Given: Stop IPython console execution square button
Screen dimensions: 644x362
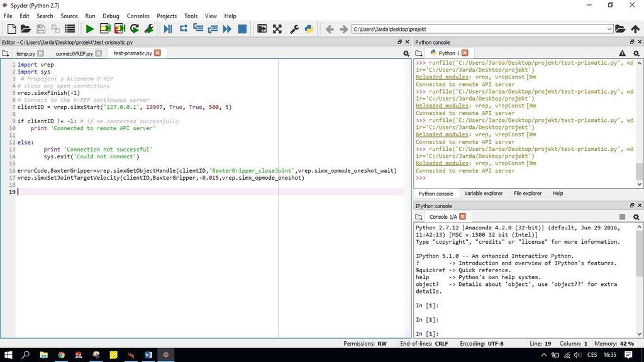Looking at the screenshot, I should (x=622, y=217).
